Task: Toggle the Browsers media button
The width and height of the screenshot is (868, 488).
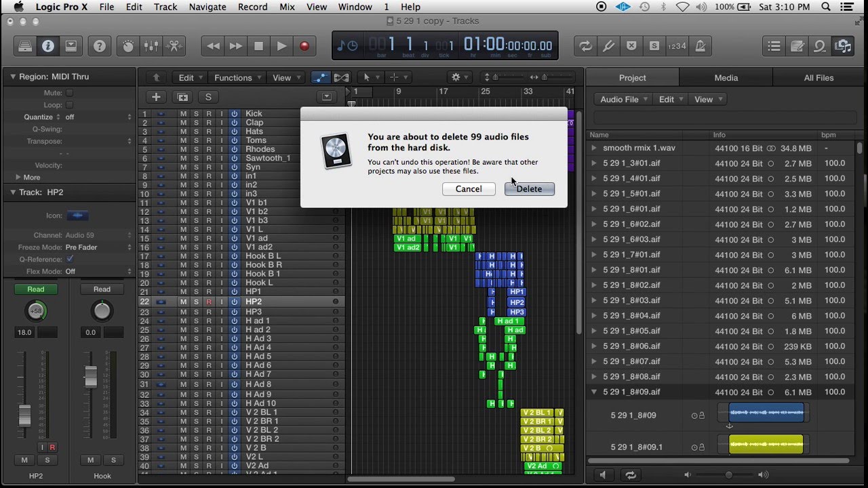Action: pyautogui.click(x=843, y=46)
